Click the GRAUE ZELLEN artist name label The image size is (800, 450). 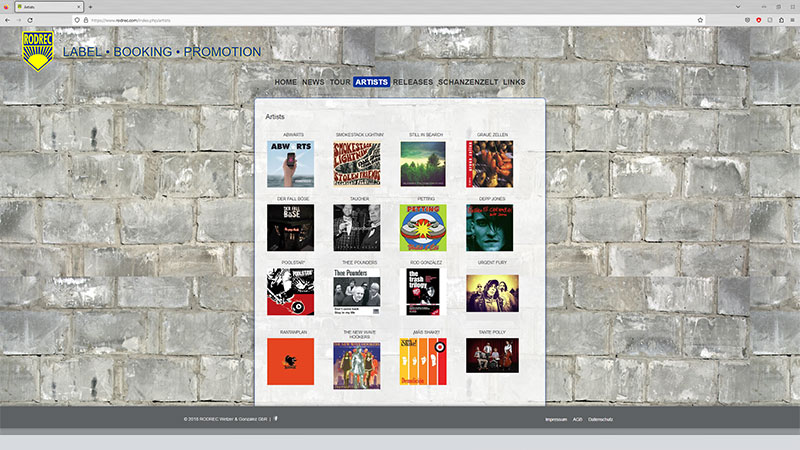click(x=492, y=135)
